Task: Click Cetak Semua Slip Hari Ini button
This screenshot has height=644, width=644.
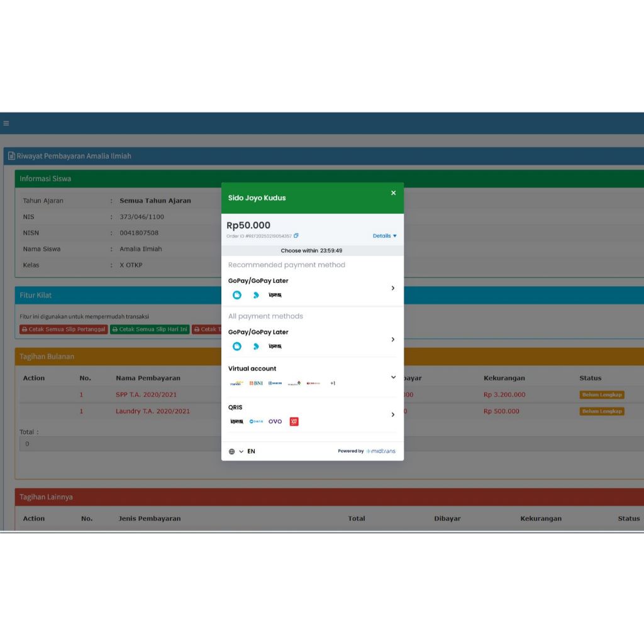Action: (x=150, y=330)
